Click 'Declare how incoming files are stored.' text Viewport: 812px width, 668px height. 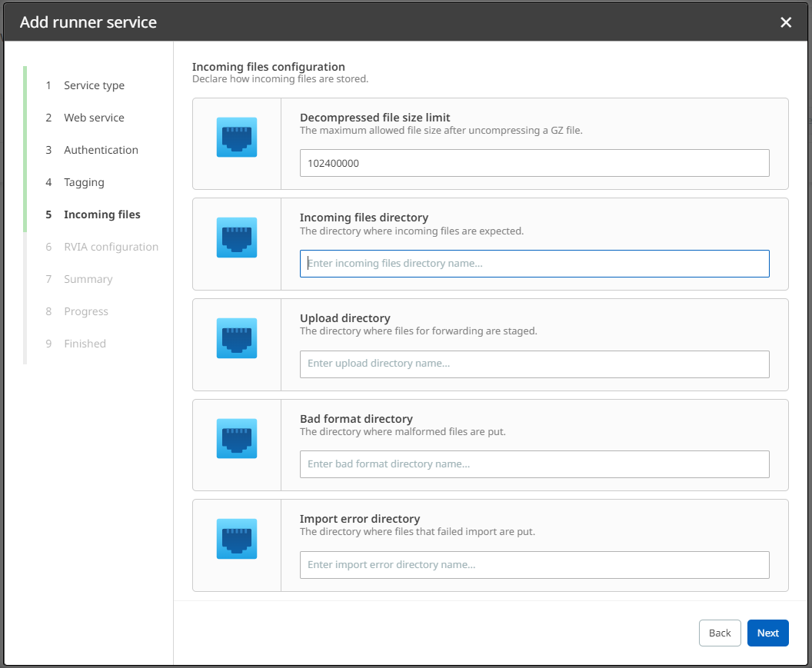pos(280,79)
